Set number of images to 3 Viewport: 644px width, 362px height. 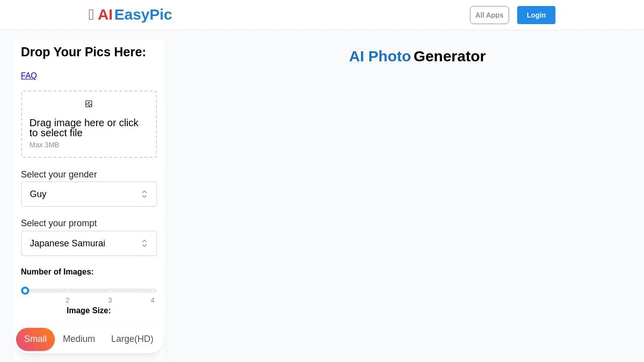click(110, 291)
